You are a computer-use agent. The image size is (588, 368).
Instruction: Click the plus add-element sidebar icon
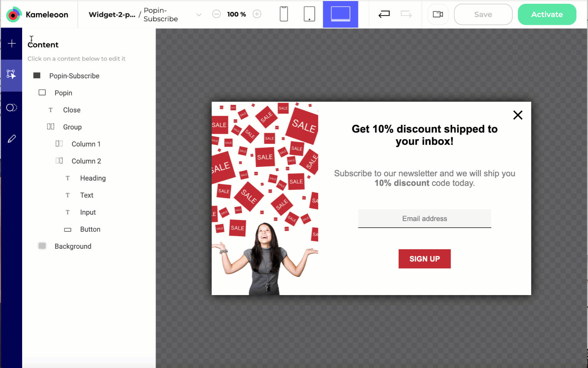12,44
